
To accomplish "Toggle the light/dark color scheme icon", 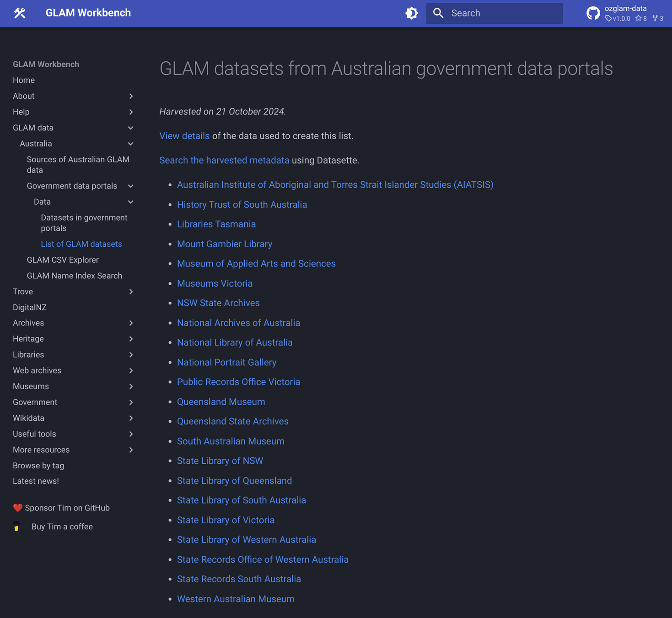I will click(412, 13).
